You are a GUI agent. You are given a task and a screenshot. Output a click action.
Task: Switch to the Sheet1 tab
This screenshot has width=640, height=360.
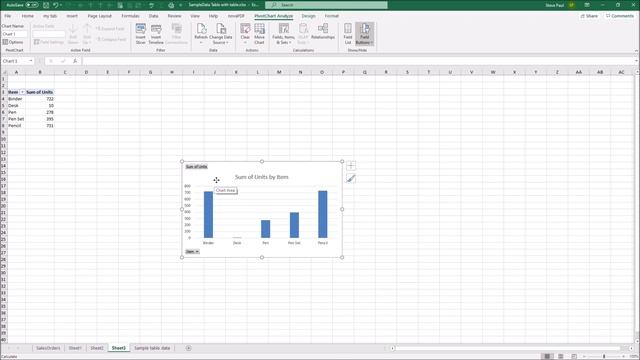pos(75,348)
